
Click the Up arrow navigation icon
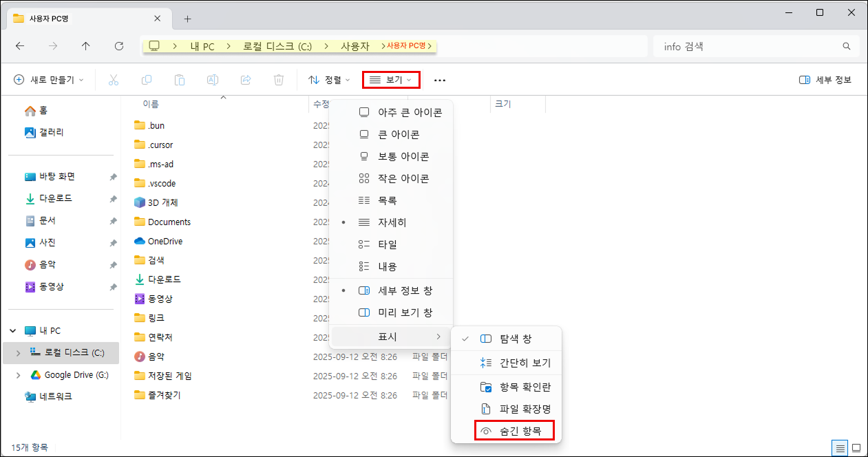coord(85,46)
